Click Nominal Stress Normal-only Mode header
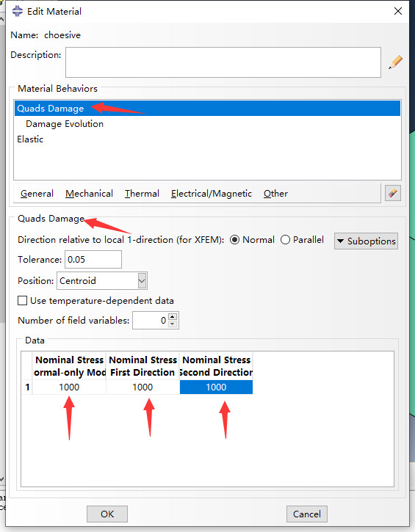Viewport: 415px width, 532px height. pos(69,366)
